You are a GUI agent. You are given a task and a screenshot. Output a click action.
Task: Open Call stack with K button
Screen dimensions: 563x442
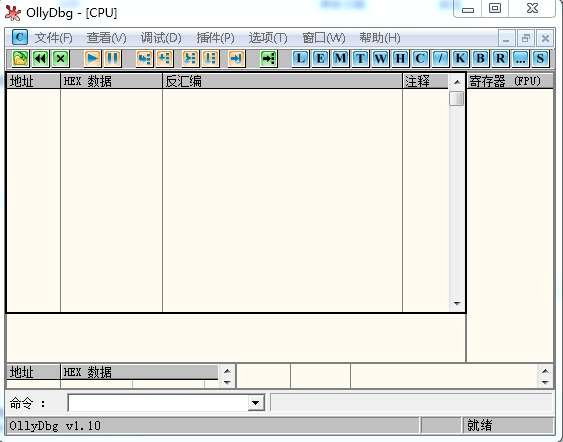point(460,59)
